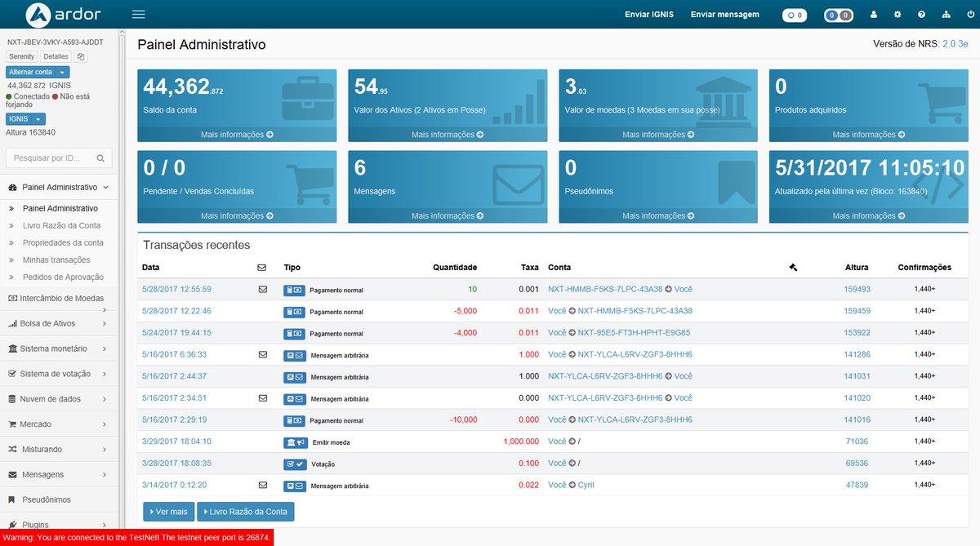
Task: Open the Cyril account link
Action: point(586,485)
